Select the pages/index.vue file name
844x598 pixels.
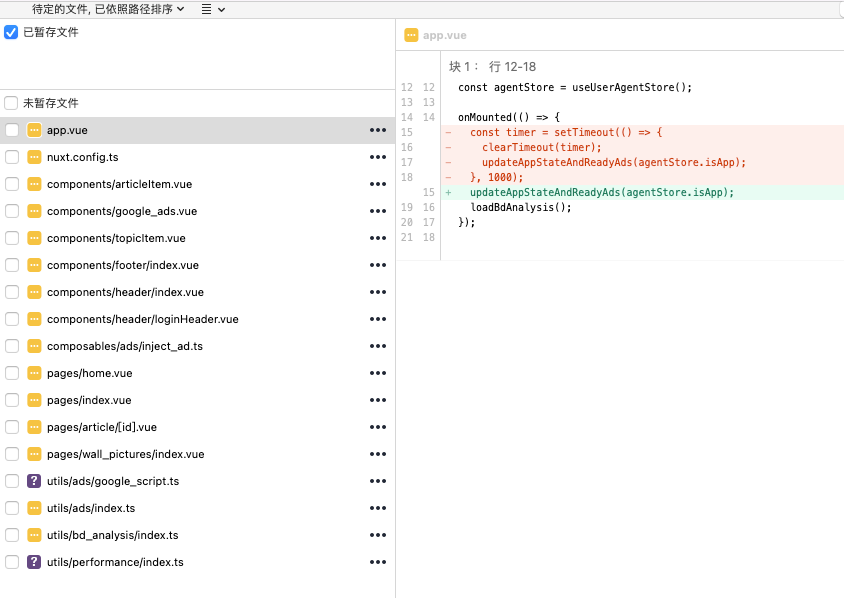click(x=89, y=400)
